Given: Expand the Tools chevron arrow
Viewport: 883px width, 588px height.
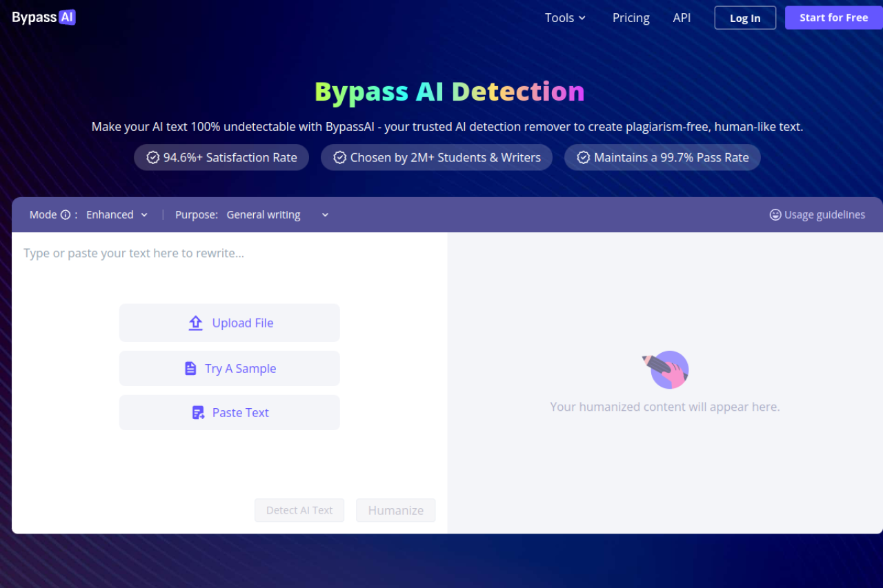Looking at the screenshot, I should [x=582, y=18].
